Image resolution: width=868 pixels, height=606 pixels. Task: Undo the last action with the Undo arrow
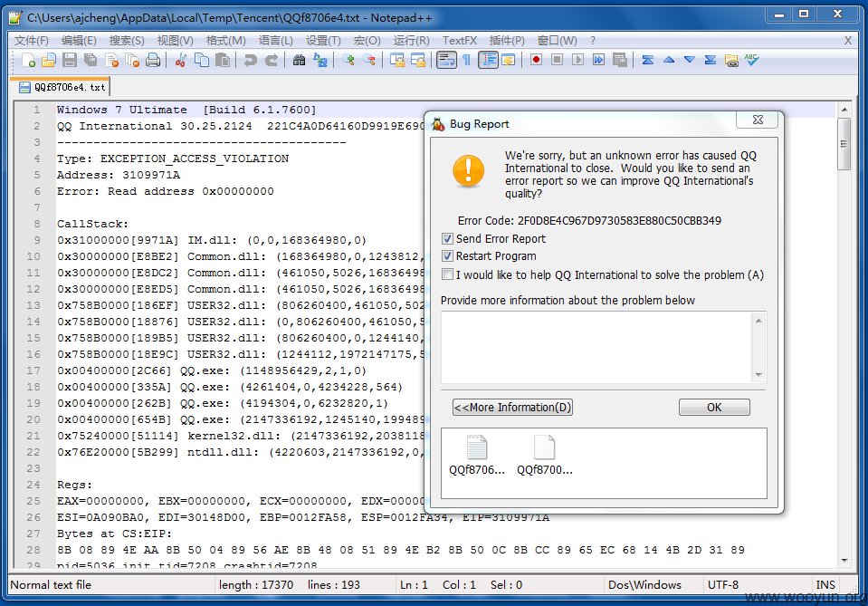coord(250,60)
